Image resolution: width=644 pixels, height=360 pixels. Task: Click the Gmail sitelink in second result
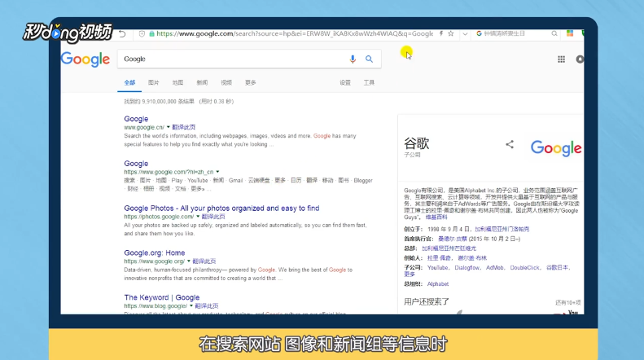(x=236, y=181)
